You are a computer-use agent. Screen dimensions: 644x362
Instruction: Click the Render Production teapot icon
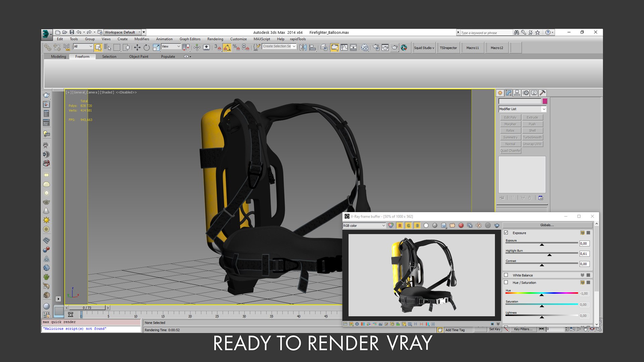pyautogui.click(x=395, y=48)
